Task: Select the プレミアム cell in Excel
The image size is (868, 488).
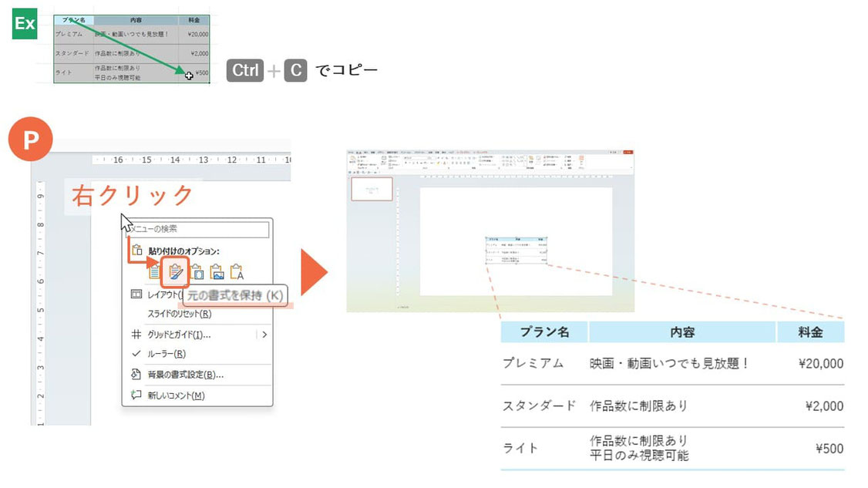Action: (74, 35)
